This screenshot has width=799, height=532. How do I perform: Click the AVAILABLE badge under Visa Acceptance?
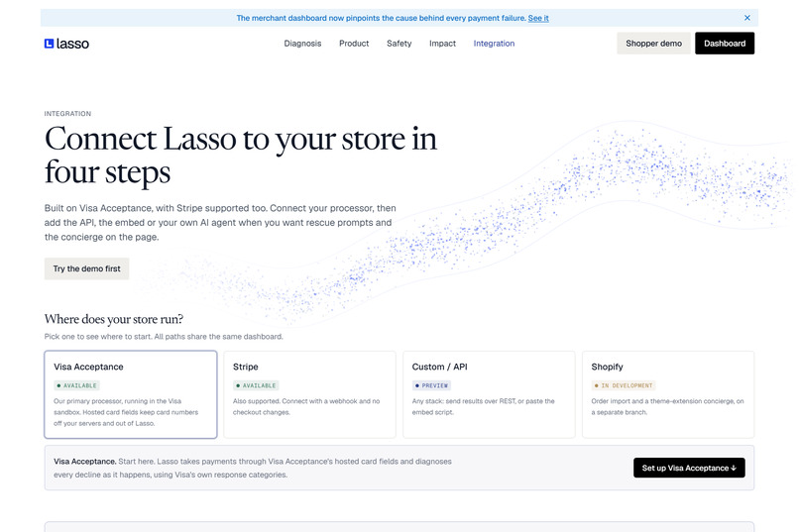(77, 385)
